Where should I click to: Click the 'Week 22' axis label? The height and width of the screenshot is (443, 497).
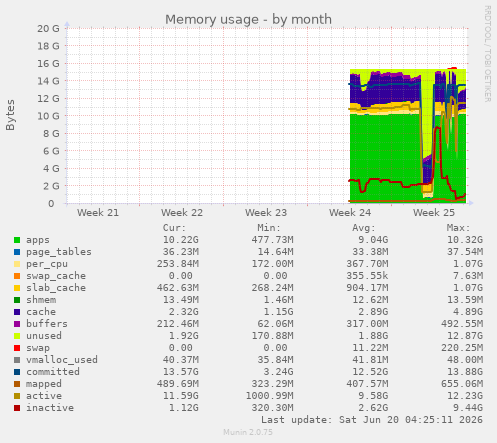(182, 213)
